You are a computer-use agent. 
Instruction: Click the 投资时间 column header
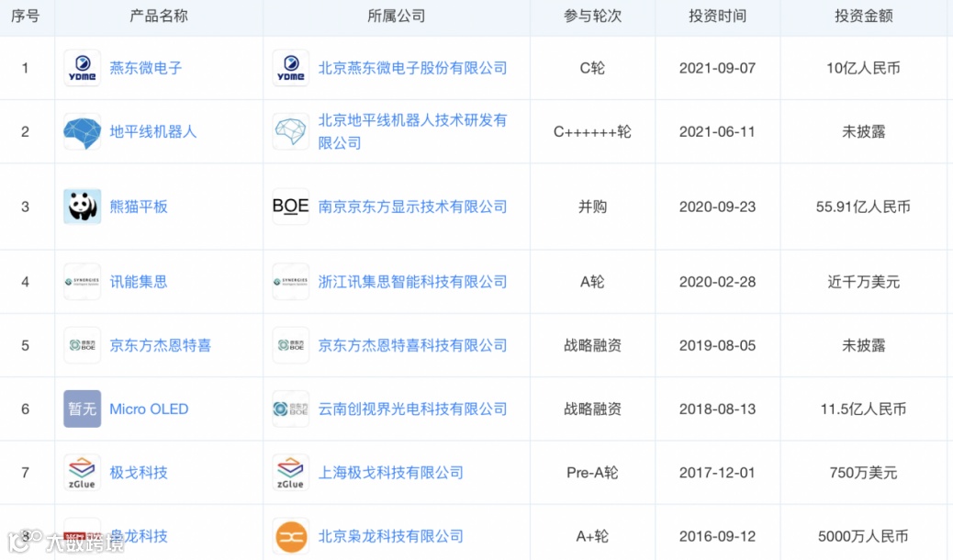718,16
